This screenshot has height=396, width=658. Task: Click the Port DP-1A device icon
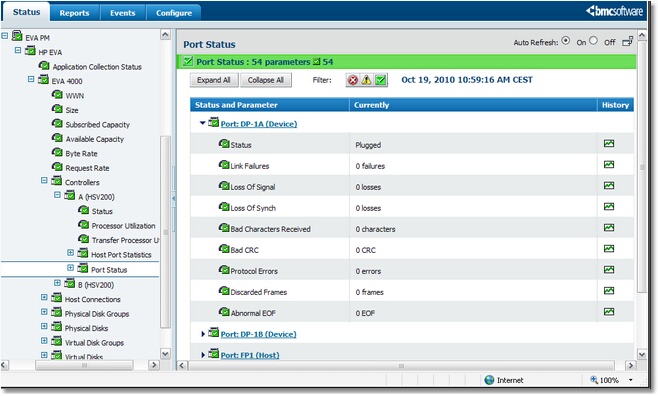tap(214, 122)
